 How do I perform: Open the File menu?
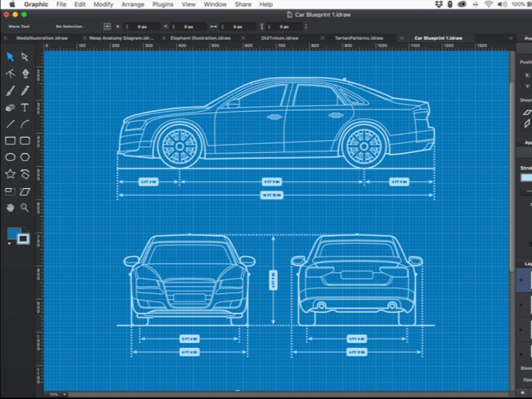pyautogui.click(x=61, y=5)
